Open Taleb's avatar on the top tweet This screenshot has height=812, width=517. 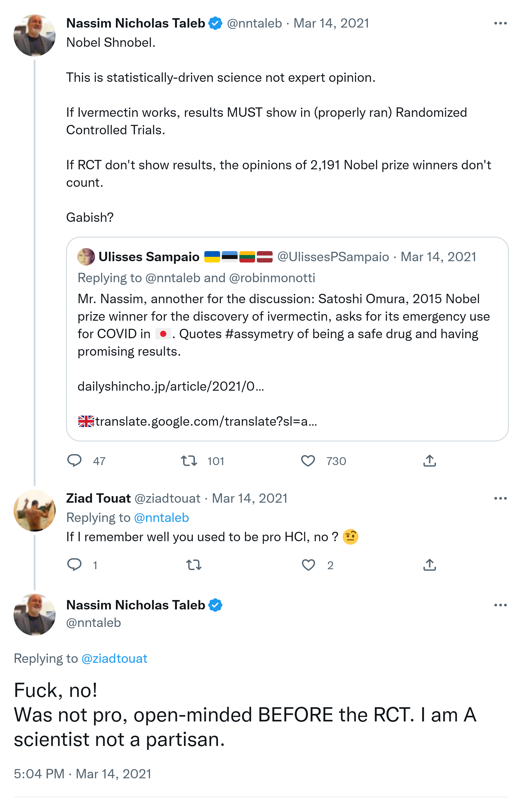coord(34,35)
